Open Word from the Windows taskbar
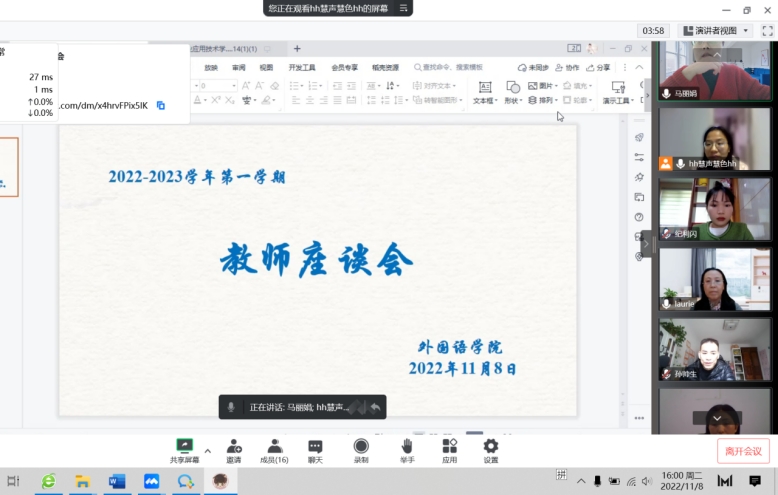Viewport: 778px width, 495px height. click(x=116, y=481)
